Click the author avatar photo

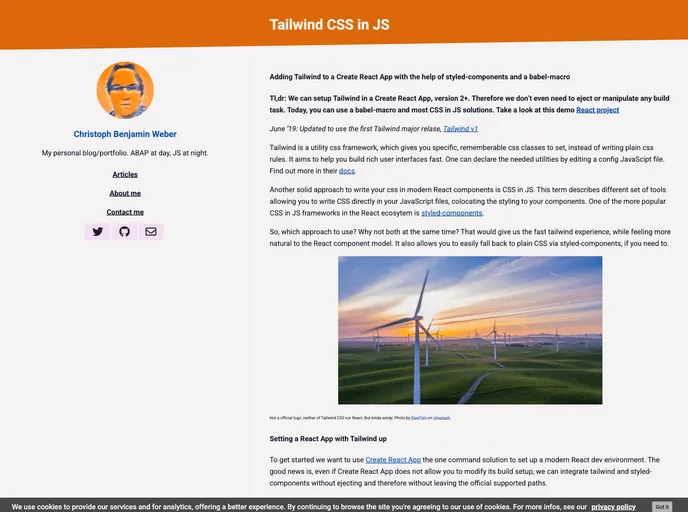(125, 90)
